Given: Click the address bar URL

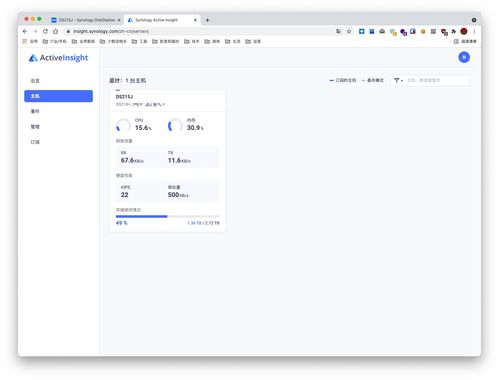Looking at the screenshot, I should (111, 31).
